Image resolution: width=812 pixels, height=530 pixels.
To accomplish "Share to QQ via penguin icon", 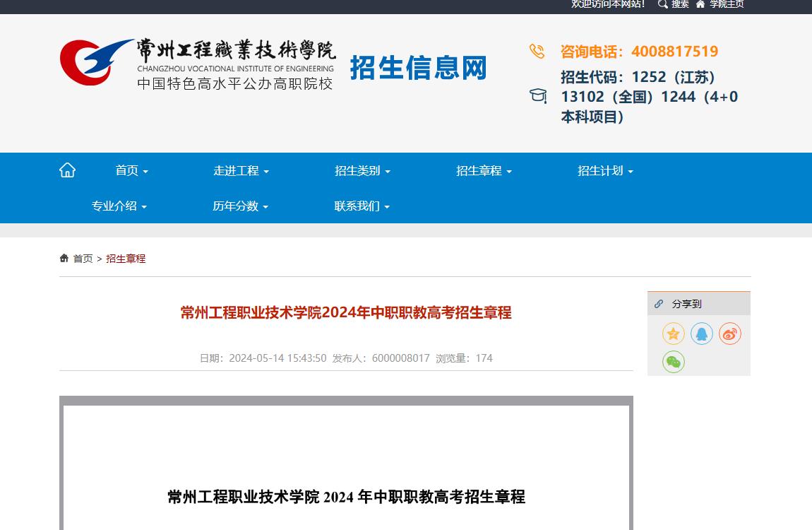I will tap(702, 334).
